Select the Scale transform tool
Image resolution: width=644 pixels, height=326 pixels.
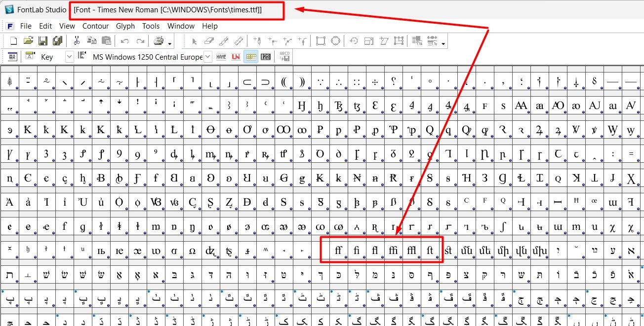coord(368,41)
